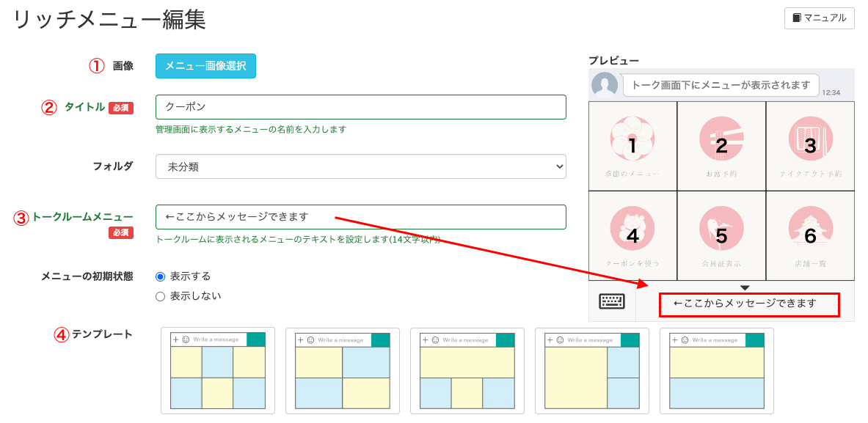Open the マニュアル page
Screen dimensions: 868x423
tap(820, 18)
